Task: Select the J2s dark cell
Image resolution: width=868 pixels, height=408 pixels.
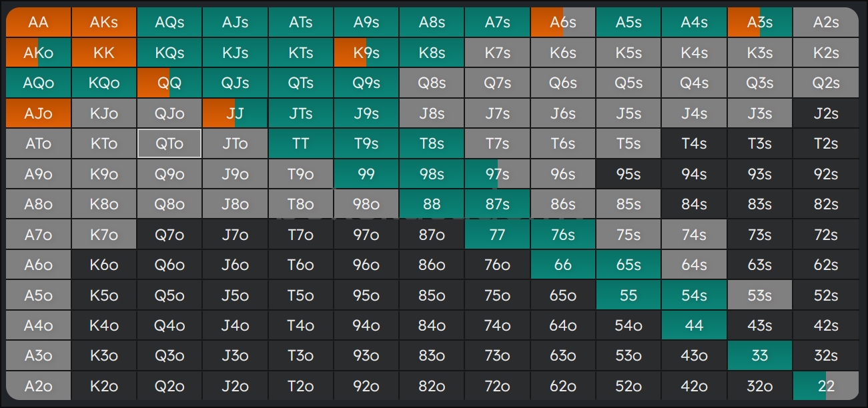Action: click(x=826, y=113)
